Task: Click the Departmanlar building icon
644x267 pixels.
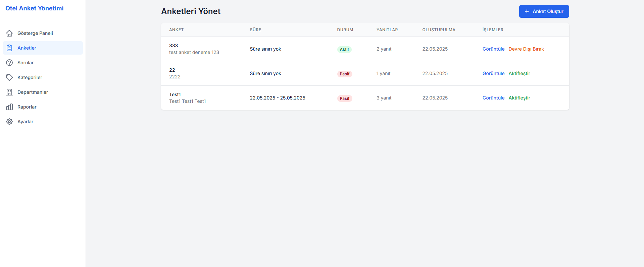Action: click(x=9, y=92)
